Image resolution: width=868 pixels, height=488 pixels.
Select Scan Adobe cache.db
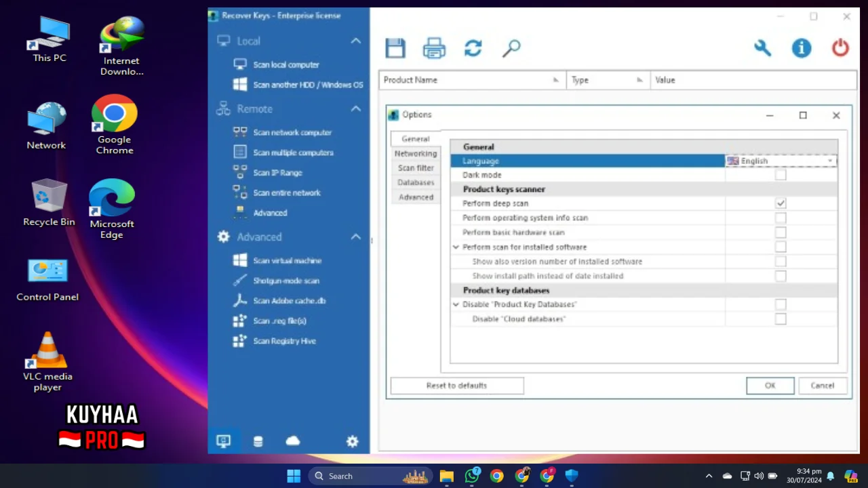[289, 300]
